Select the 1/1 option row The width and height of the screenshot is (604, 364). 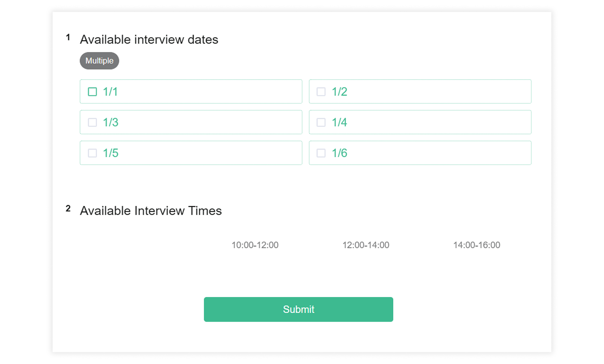click(191, 92)
